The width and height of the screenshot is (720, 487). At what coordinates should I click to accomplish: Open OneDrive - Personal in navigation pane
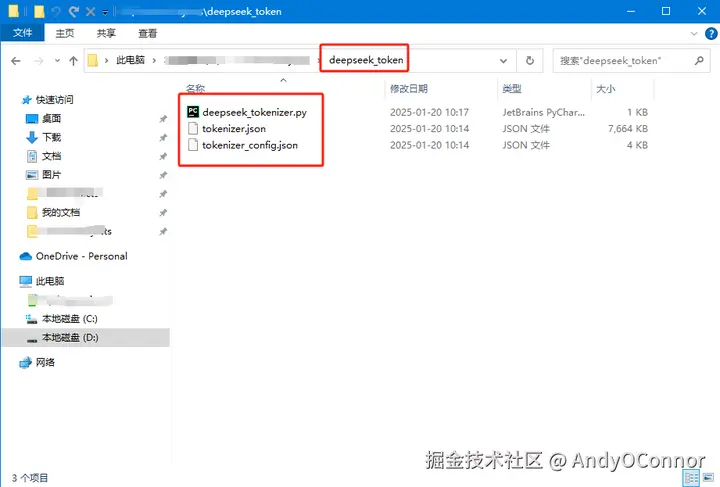[82, 256]
